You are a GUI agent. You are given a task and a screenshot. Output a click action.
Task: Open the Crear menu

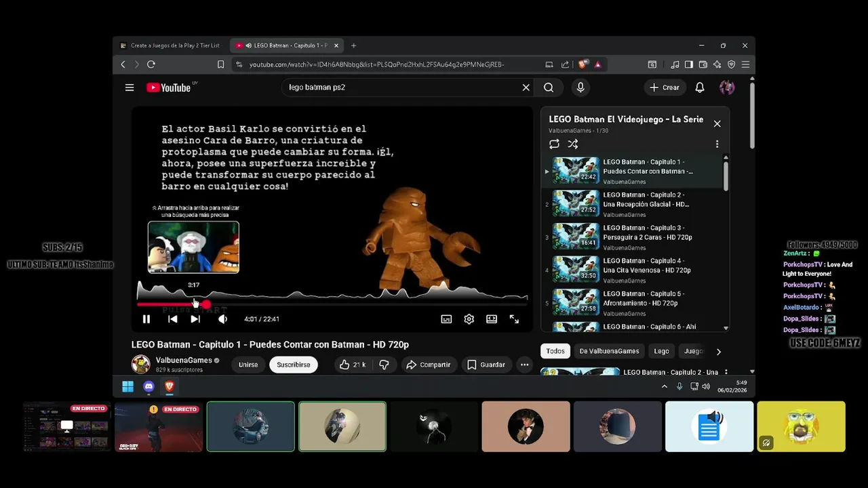click(x=664, y=87)
